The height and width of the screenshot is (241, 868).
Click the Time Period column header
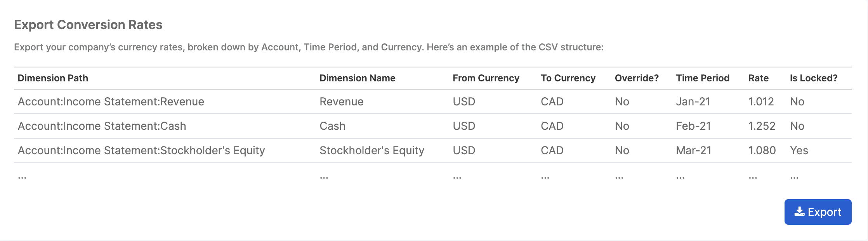tap(703, 78)
